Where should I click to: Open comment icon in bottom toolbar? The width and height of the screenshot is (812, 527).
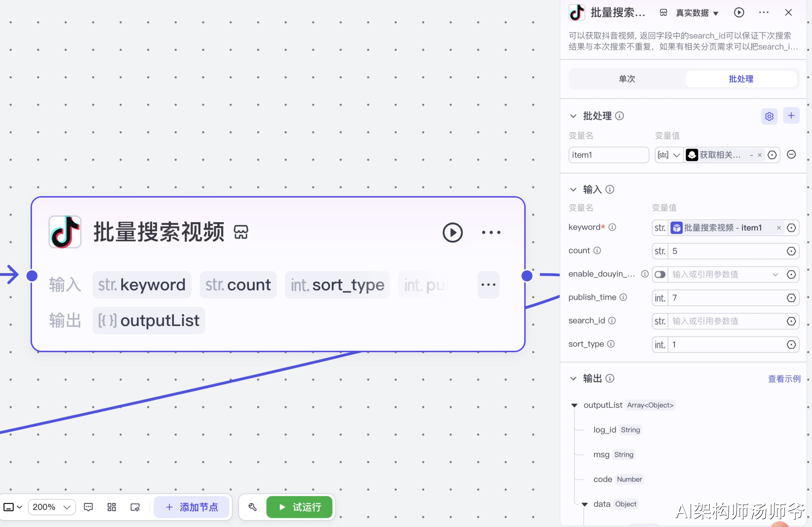coord(88,507)
